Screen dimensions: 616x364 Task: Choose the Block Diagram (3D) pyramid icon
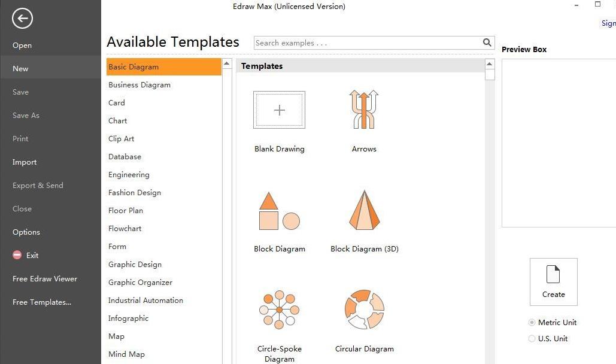pyautogui.click(x=364, y=210)
